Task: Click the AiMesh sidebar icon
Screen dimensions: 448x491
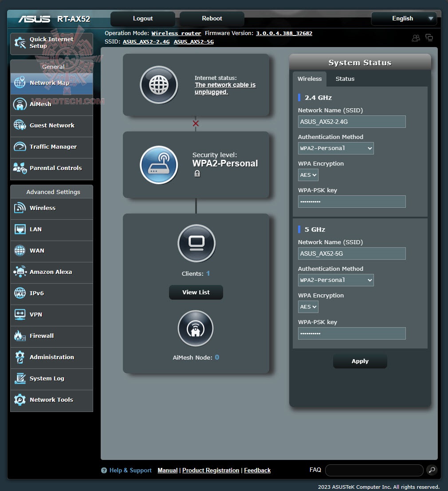Action: point(20,104)
